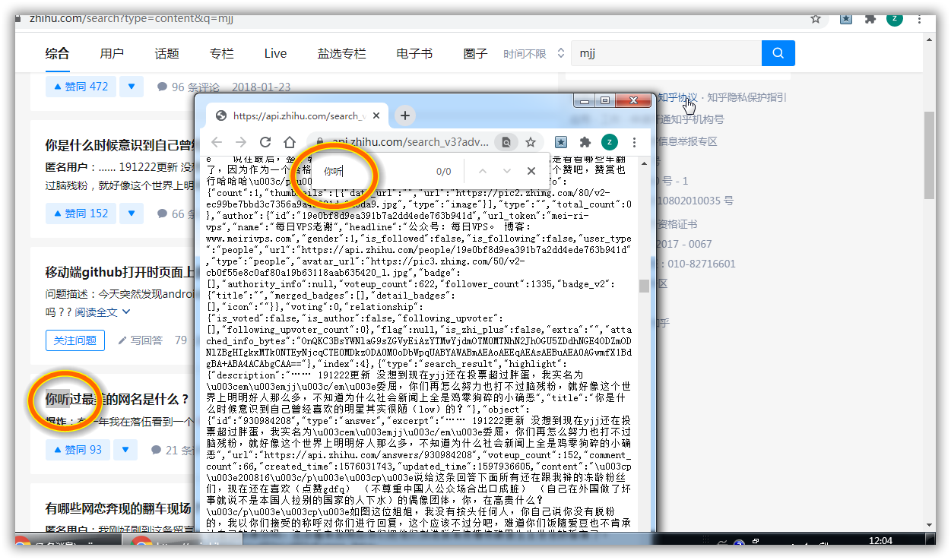Upvote with the 赞同 472 button
951x560 pixels.
80,87
